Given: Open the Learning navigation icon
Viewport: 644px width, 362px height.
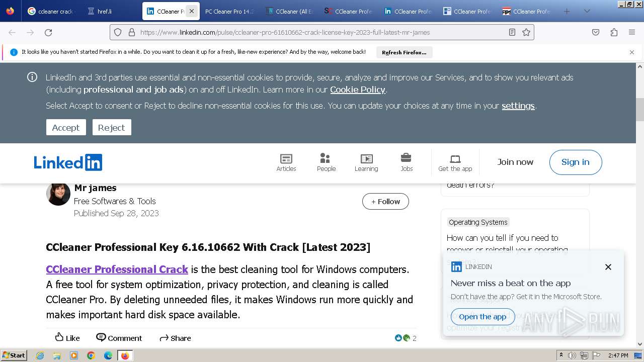Looking at the screenshot, I should tap(366, 162).
